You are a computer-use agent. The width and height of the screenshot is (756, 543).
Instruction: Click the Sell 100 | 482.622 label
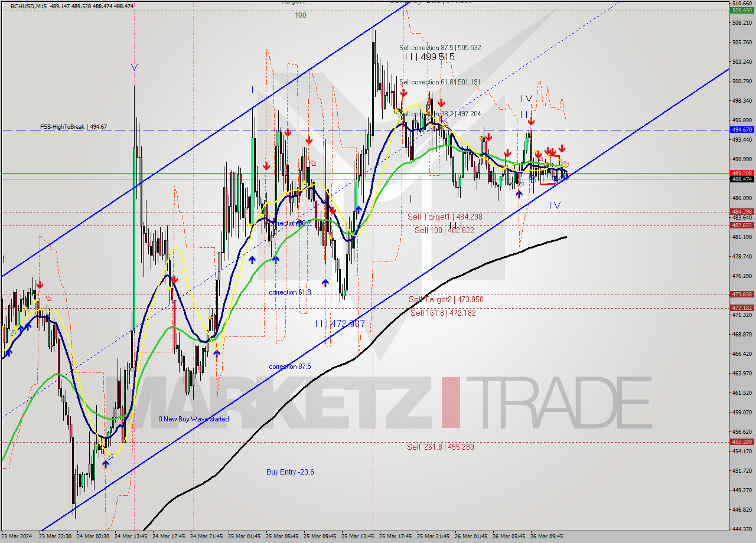tap(444, 230)
